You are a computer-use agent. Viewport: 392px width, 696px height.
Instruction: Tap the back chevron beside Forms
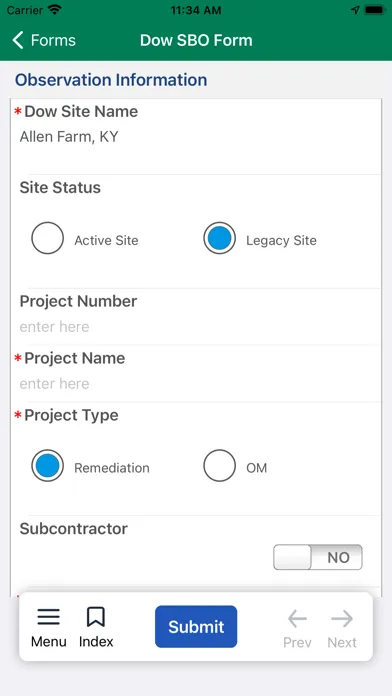pos(18,40)
